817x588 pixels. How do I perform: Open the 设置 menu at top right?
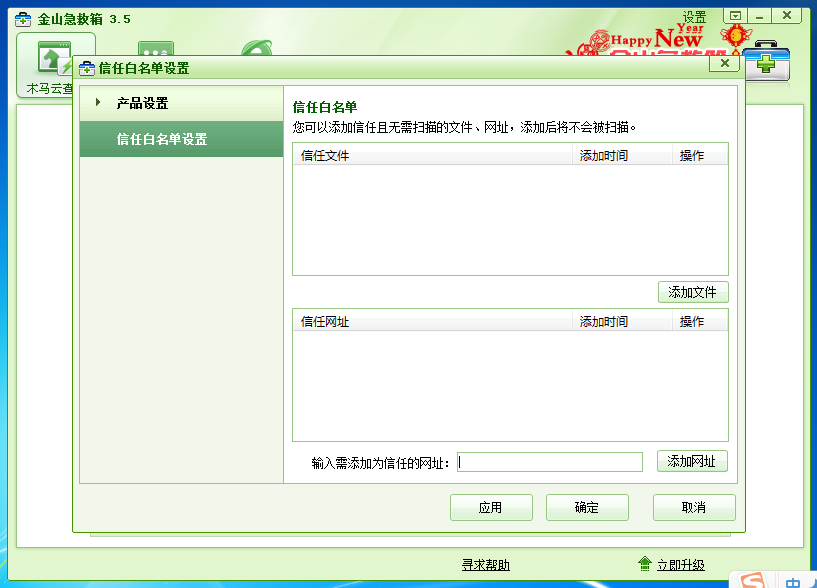pos(694,17)
